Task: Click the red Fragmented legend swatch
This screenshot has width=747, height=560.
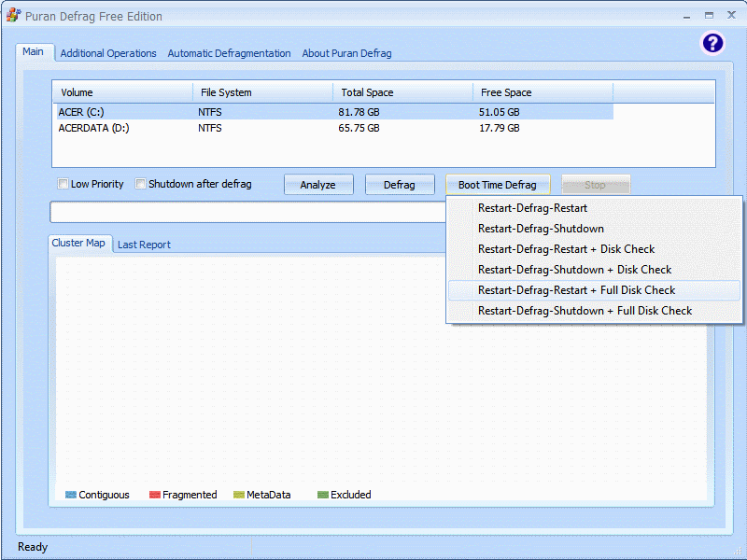Action: coord(154,495)
